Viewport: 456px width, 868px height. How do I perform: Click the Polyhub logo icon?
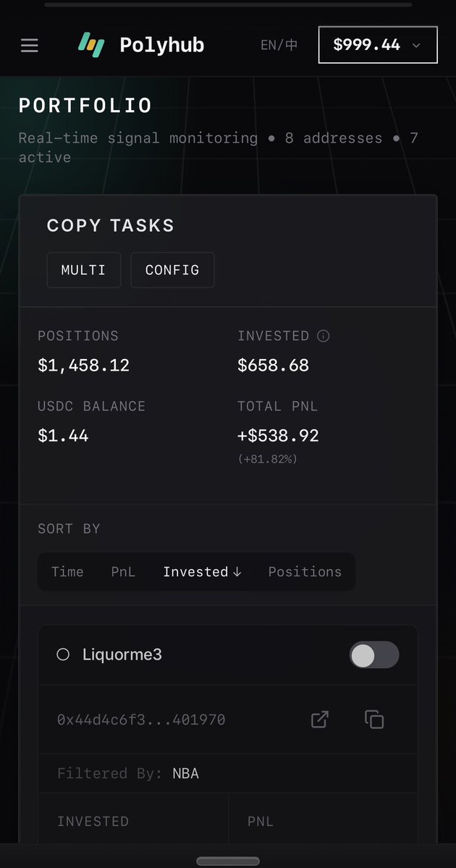coord(92,45)
